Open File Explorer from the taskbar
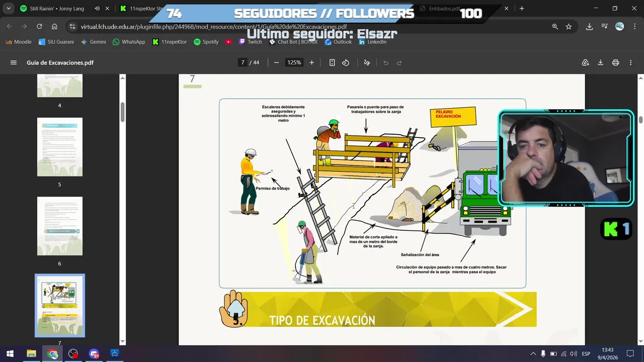The height and width of the screenshot is (362, 644). pyautogui.click(x=31, y=353)
